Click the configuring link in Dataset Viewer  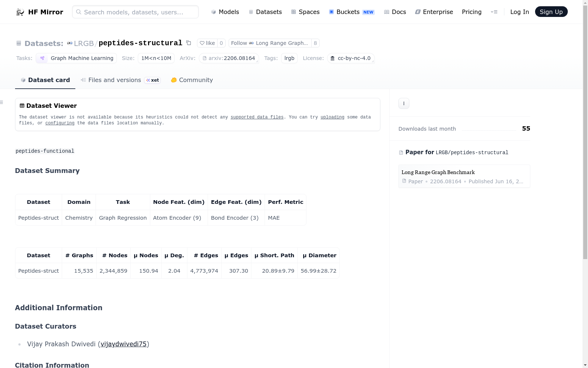[60, 123]
